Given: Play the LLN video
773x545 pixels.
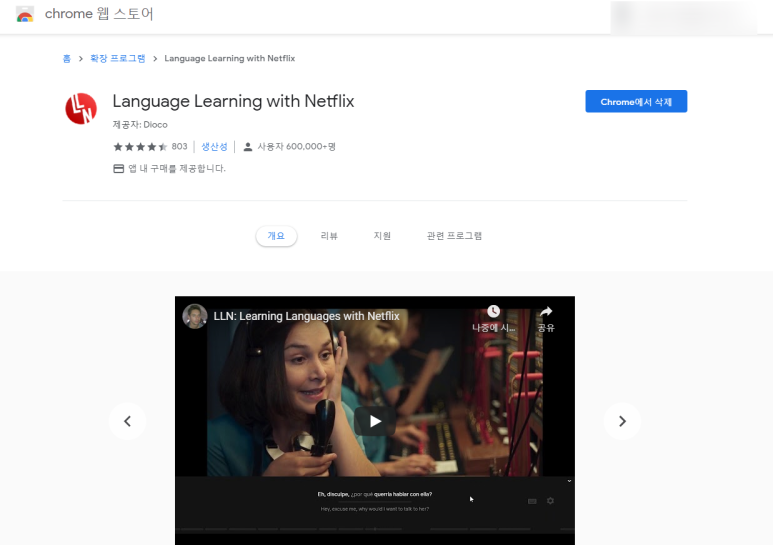Looking at the screenshot, I should pos(375,421).
